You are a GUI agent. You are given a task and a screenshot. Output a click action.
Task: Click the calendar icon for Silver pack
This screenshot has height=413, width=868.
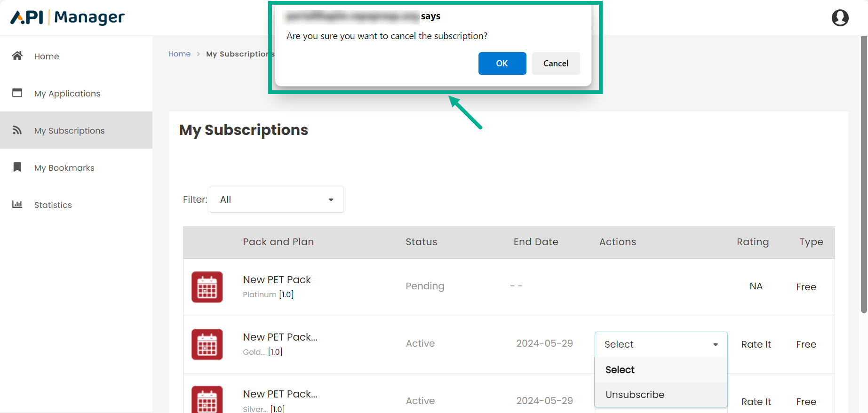(x=207, y=400)
